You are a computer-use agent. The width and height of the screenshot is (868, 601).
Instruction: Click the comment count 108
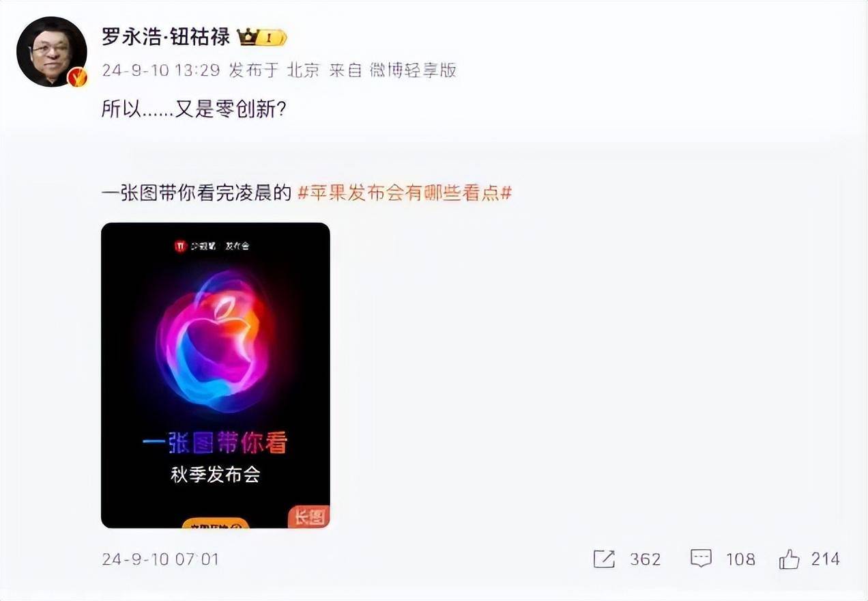740,559
